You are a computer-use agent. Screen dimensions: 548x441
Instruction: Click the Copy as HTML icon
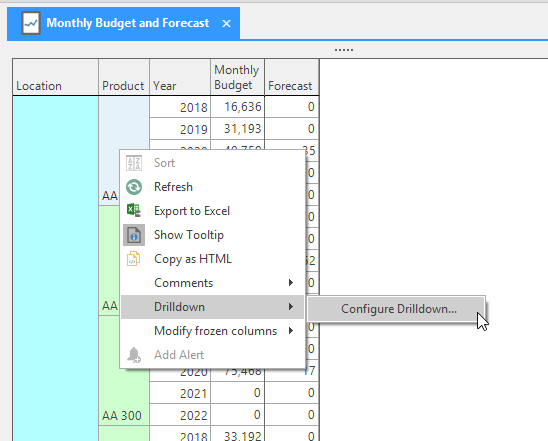pyautogui.click(x=134, y=259)
